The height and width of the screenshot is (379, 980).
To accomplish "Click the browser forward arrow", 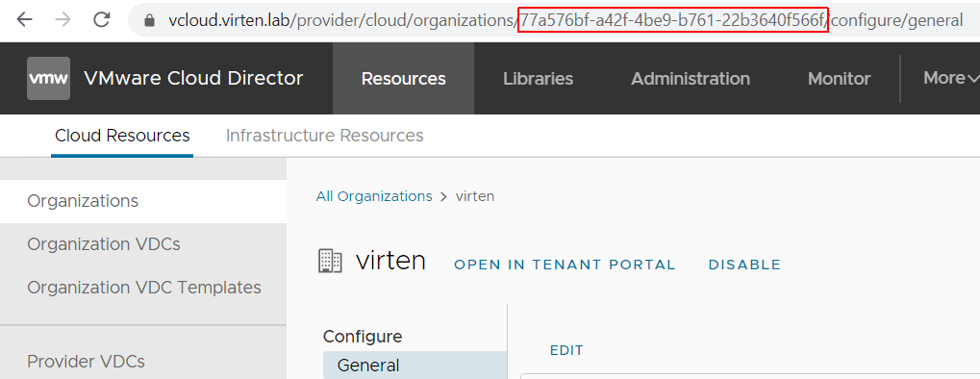I will [63, 20].
